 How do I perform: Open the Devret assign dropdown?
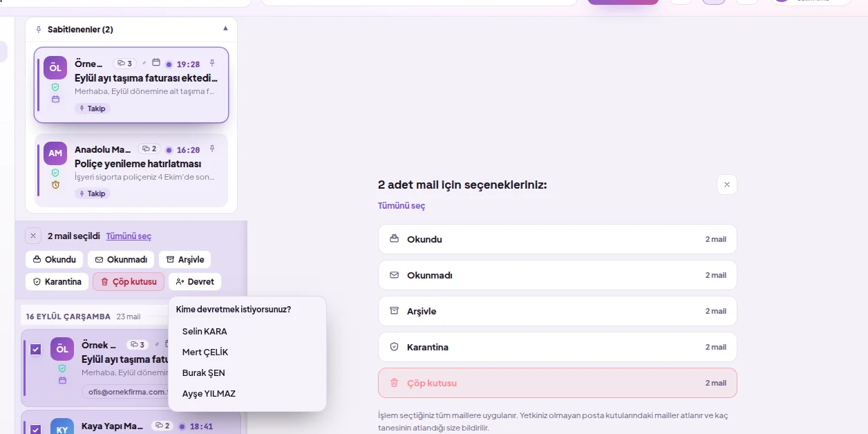tap(195, 281)
